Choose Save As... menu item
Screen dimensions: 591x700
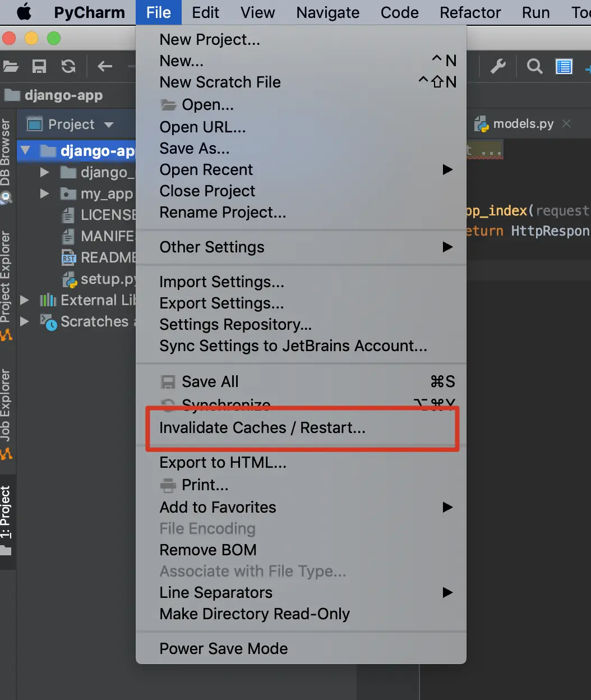(x=301, y=148)
